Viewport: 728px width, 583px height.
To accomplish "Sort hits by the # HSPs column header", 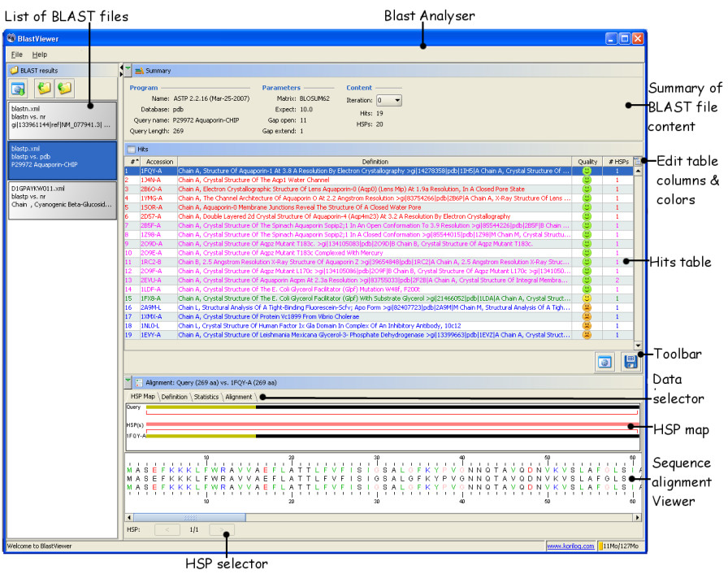I will click(618, 162).
